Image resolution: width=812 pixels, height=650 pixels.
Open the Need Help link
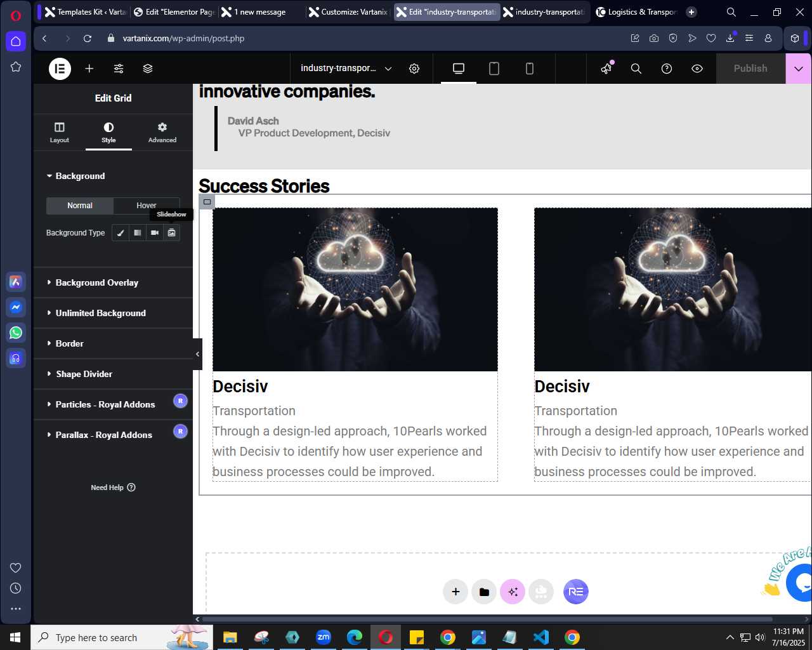click(113, 487)
